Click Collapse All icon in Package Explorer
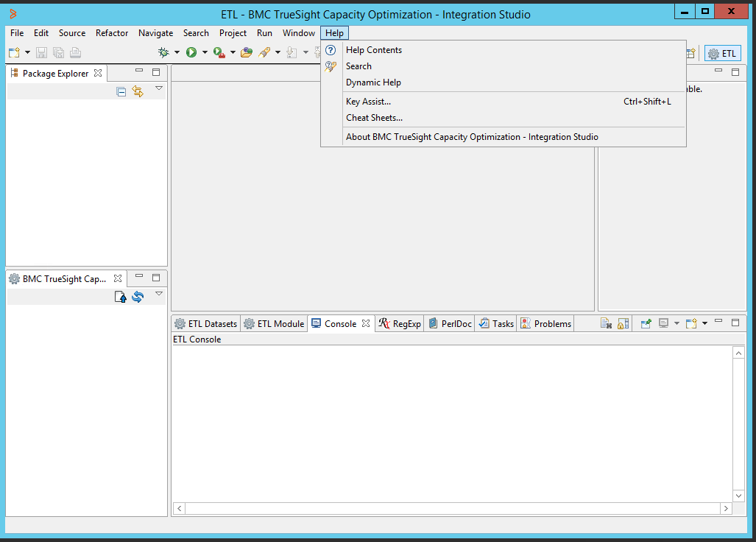The height and width of the screenshot is (542, 756). [x=121, y=91]
